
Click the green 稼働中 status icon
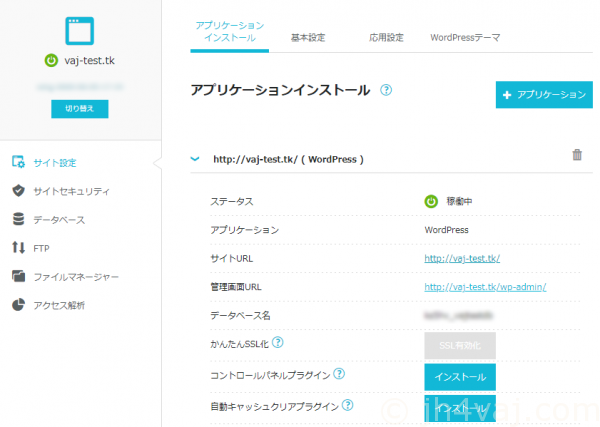pyautogui.click(x=431, y=201)
